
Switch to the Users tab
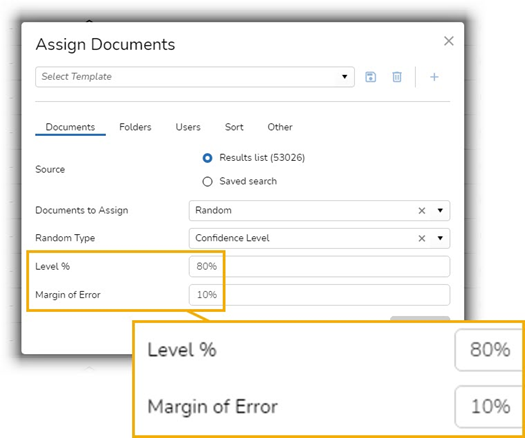pos(188,127)
